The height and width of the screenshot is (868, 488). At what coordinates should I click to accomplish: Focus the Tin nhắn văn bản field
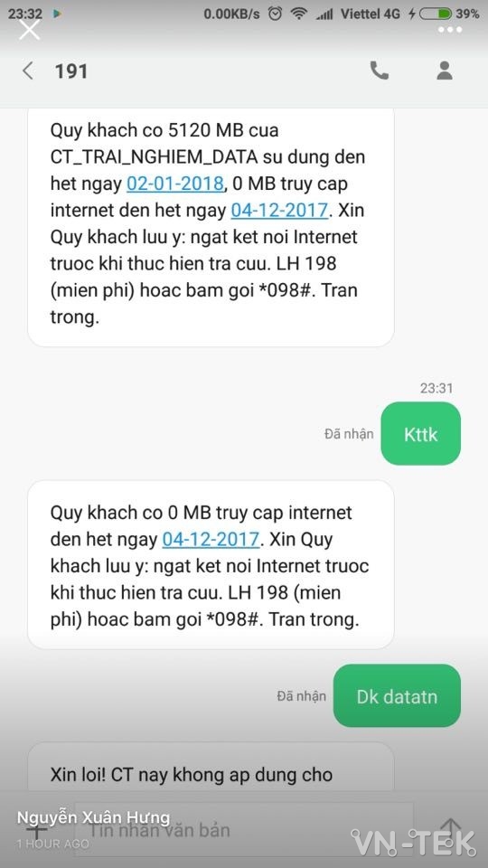[243, 829]
